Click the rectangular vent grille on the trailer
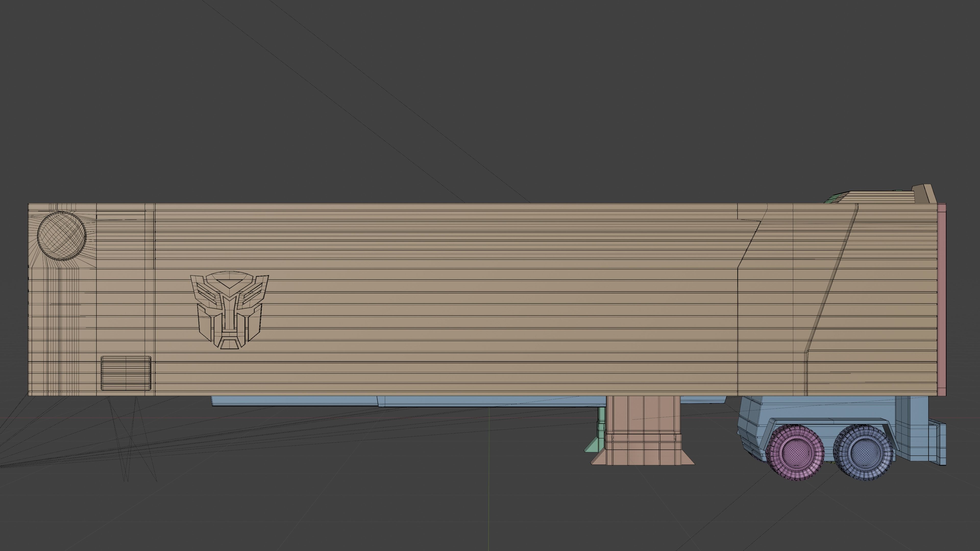The image size is (980, 551). point(126,373)
